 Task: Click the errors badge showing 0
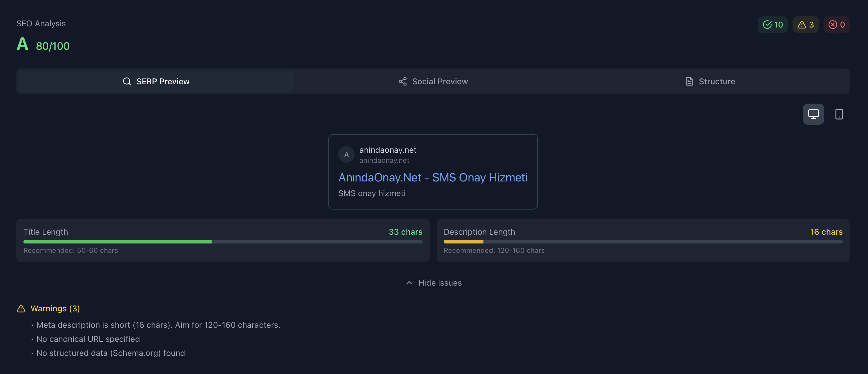point(836,25)
